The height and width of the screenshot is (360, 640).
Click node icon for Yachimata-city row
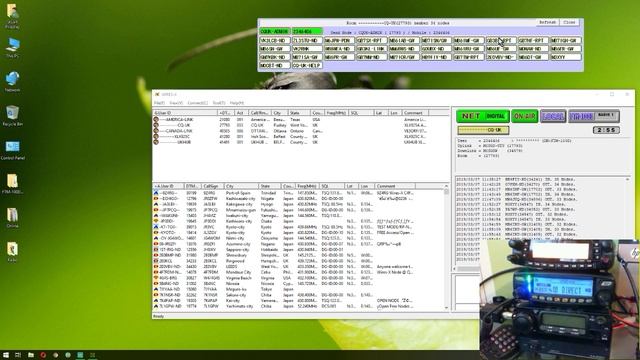(156, 306)
